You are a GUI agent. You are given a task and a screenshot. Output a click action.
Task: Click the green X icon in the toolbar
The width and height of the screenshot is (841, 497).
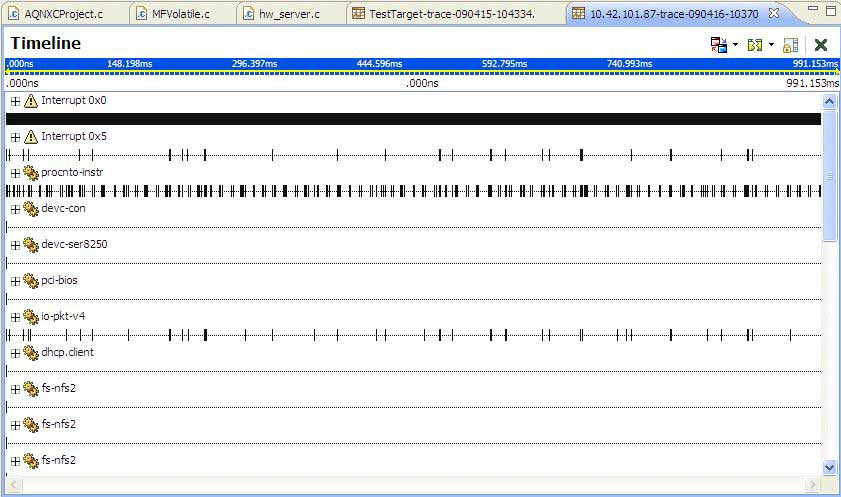pos(821,45)
